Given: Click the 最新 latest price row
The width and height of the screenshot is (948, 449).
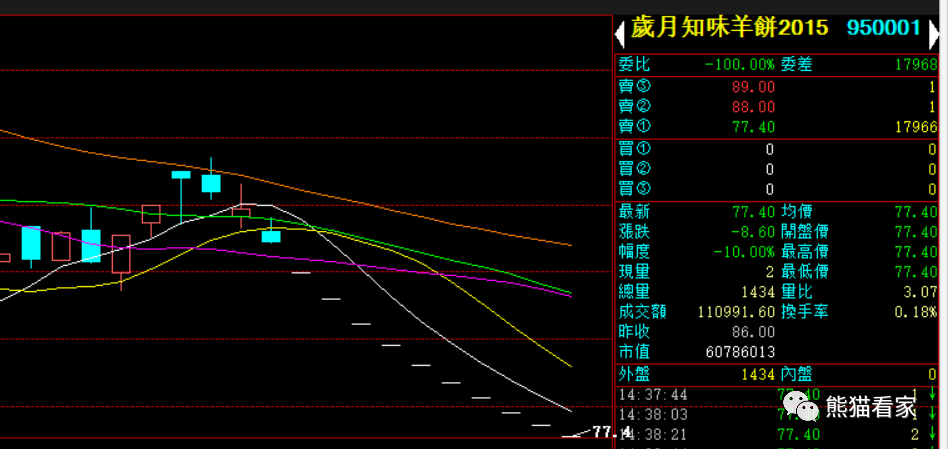Looking at the screenshot, I should pyautogui.click(x=696, y=212).
